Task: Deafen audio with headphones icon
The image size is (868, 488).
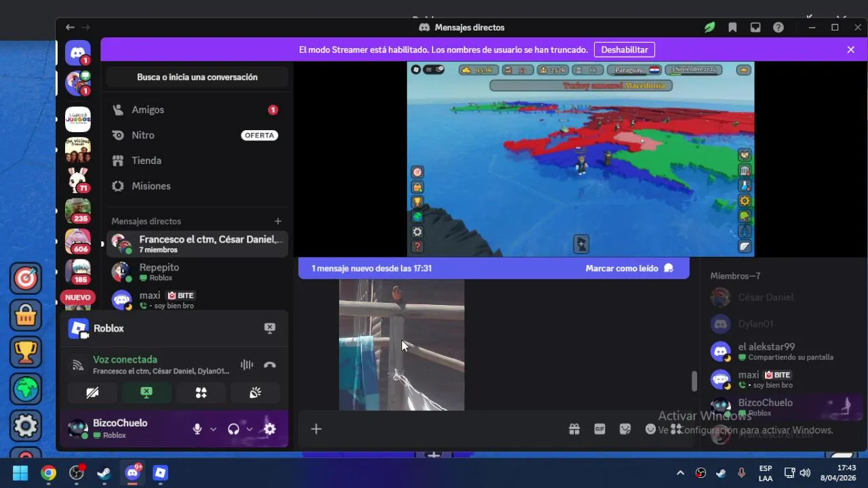Action: click(x=234, y=429)
